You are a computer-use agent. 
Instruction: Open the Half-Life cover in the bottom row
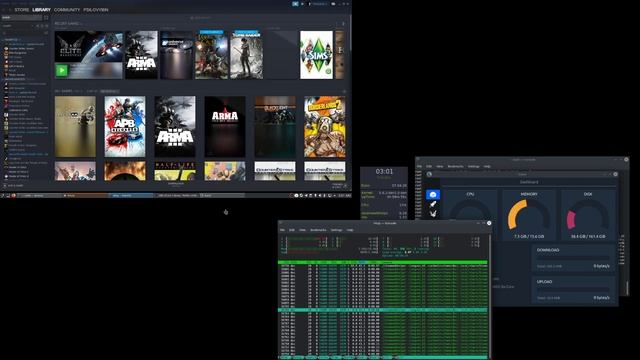[x=175, y=171]
